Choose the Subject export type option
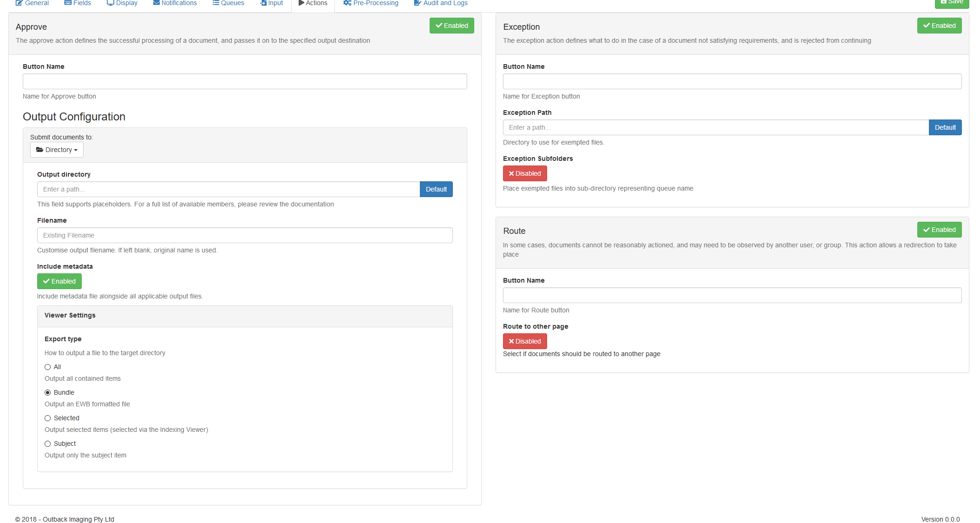 [47, 444]
